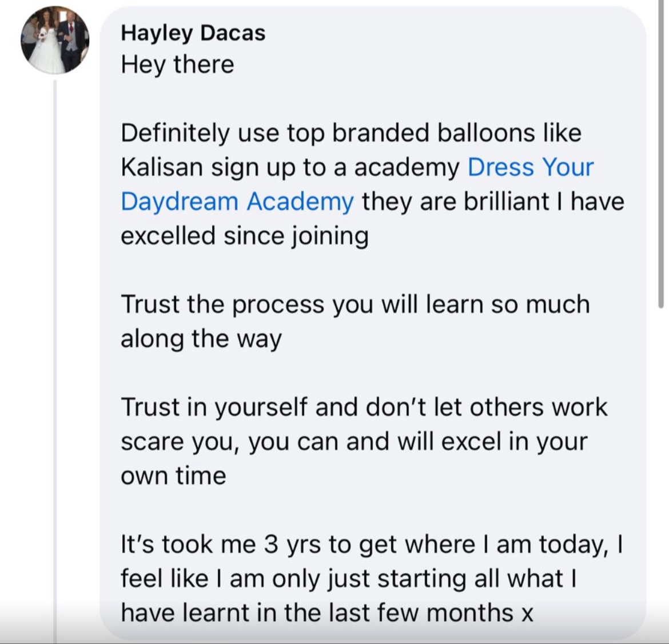The width and height of the screenshot is (669, 644).
Task: Click the It's took me 3 yrs line
Action: tap(372, 545)
